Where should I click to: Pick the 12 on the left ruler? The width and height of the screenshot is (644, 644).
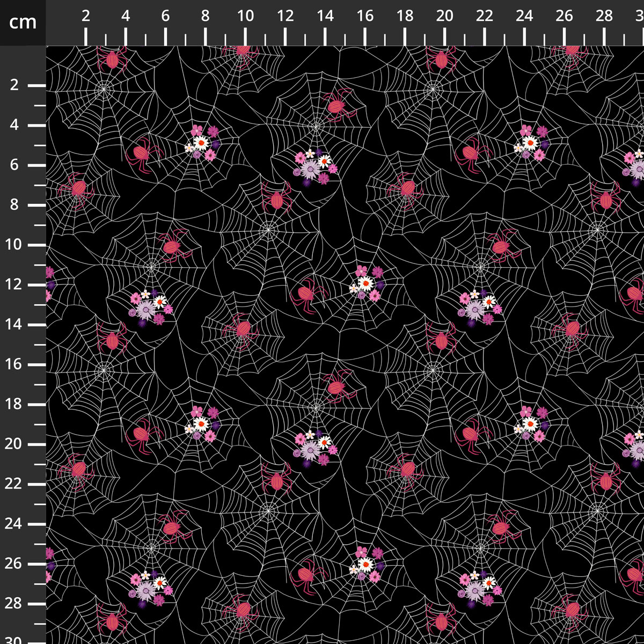[14, 284]
